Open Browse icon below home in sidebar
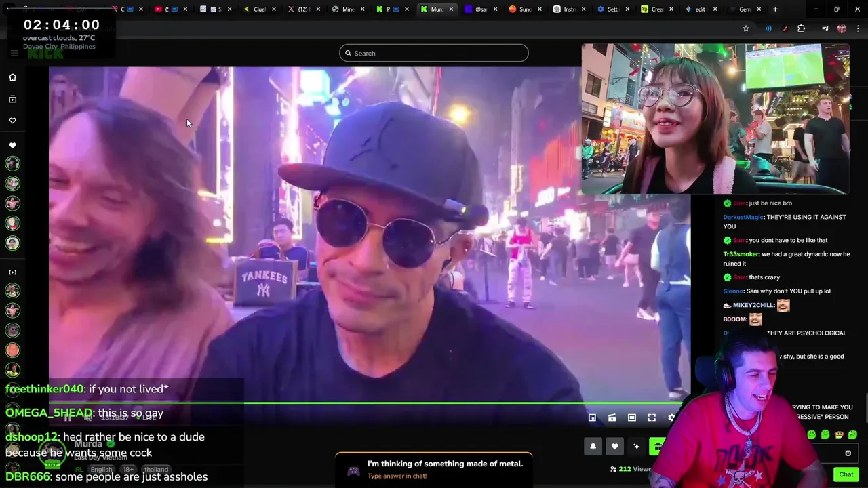The image size is (868, 488). pos(12,99)
